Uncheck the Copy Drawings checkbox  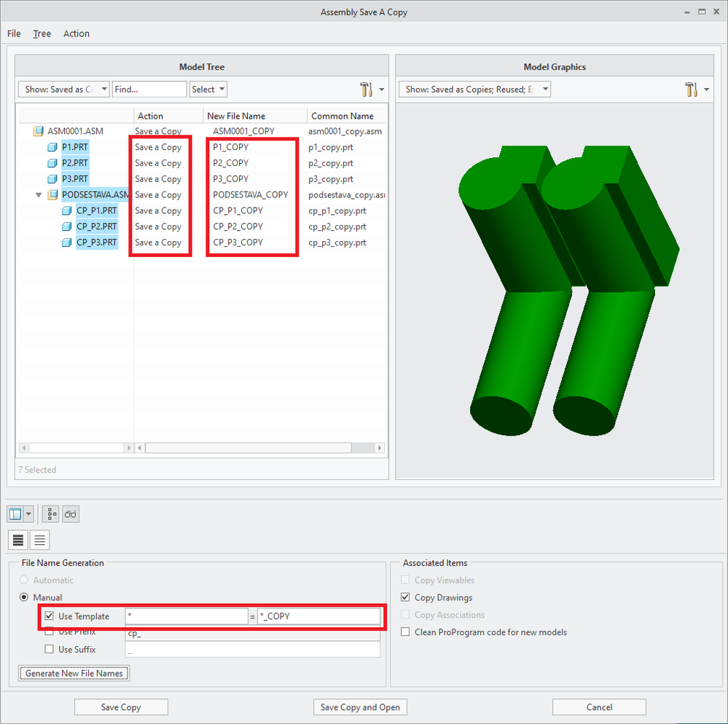[405, 597]
